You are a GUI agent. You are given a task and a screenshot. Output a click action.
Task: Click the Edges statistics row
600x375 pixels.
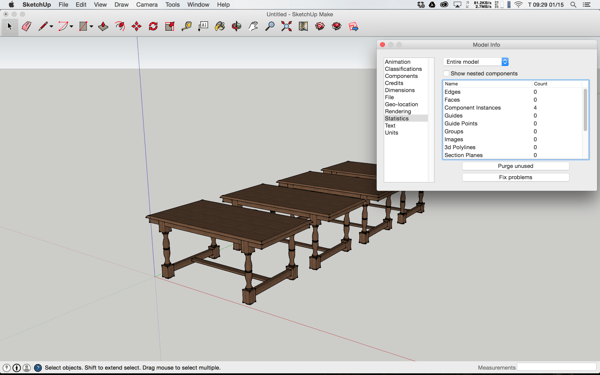coord(513,92)
